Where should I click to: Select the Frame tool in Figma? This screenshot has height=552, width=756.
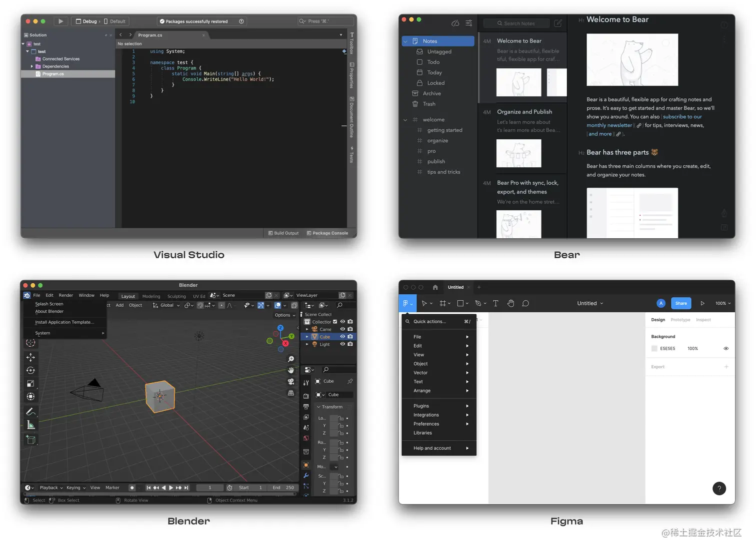[x=442, y=303]
